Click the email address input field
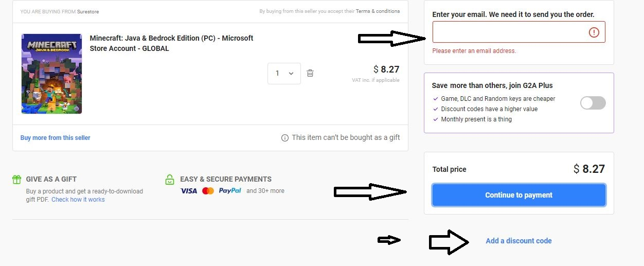The width and height of the screenshot is (644, 266). [509, 32]
